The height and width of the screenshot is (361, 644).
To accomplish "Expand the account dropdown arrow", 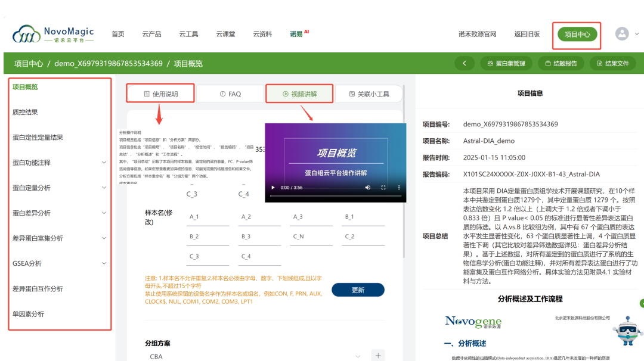I will pyautogui.click(x=637, y=33).
